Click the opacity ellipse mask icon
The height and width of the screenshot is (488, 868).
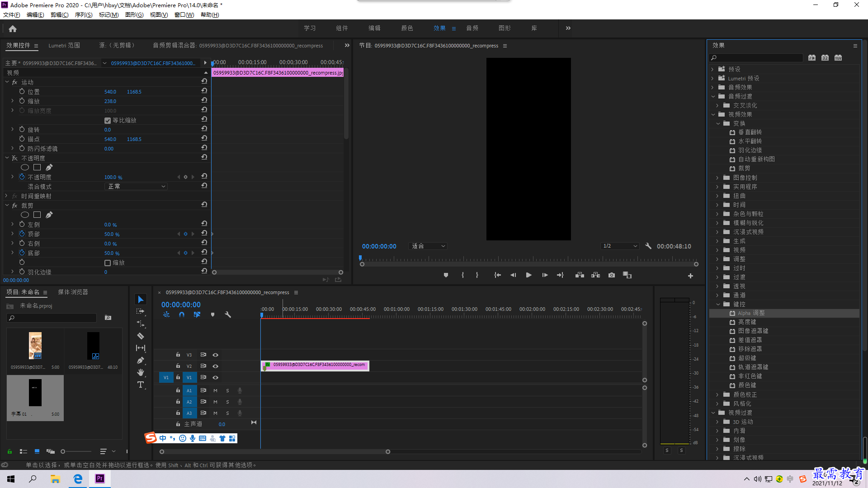tap(25, 168)
